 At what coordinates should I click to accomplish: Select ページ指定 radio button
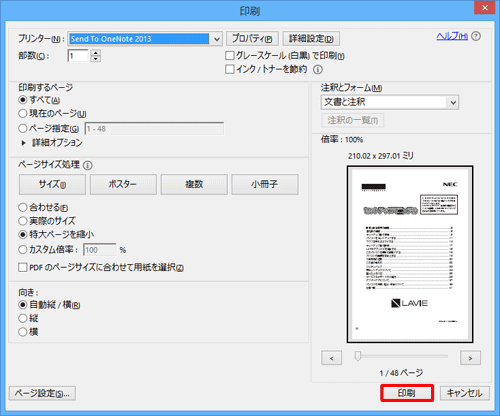(23, 128)
